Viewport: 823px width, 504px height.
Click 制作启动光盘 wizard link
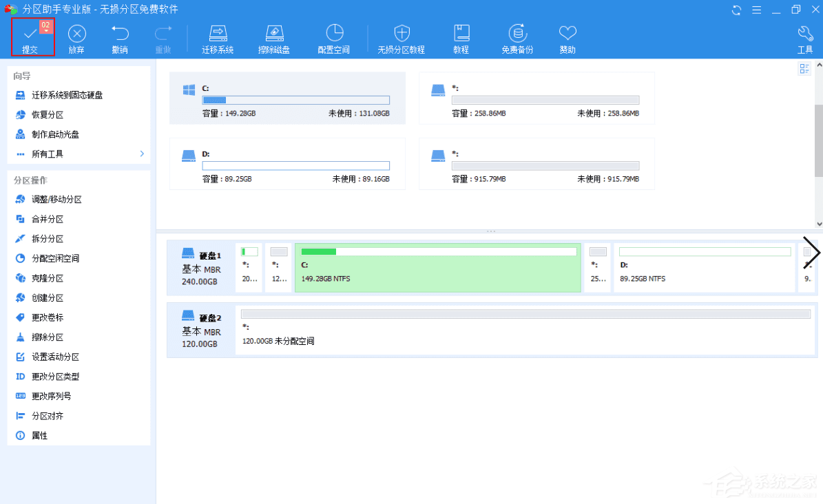click(55, 134)
